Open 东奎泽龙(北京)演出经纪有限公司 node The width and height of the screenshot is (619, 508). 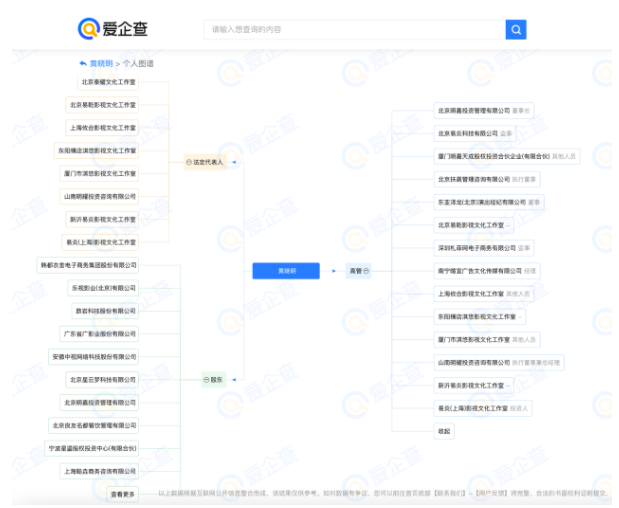pos(489,202)
